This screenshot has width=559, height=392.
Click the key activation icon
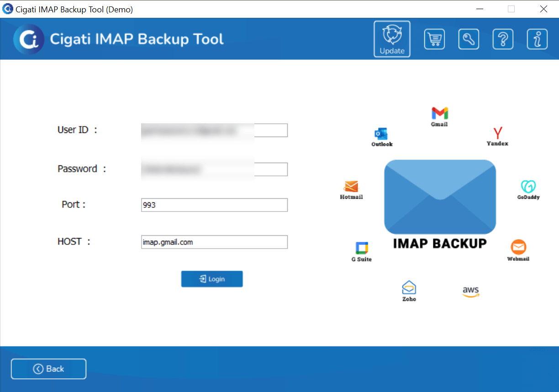click(x=469, y=39)
